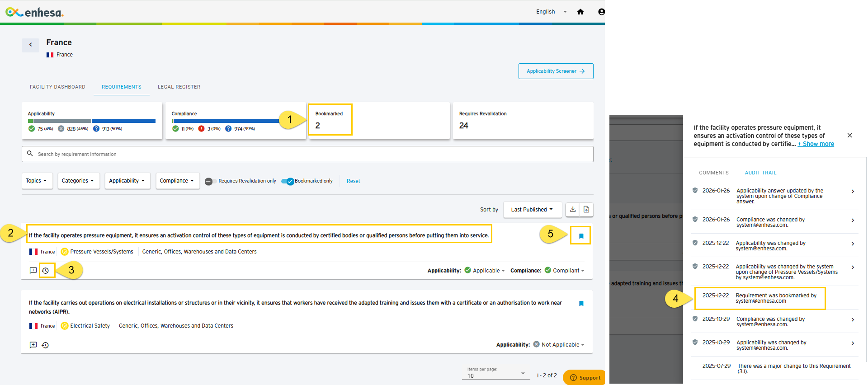
Task: Click the Applicability progress bar
Action: coord(92,121)
